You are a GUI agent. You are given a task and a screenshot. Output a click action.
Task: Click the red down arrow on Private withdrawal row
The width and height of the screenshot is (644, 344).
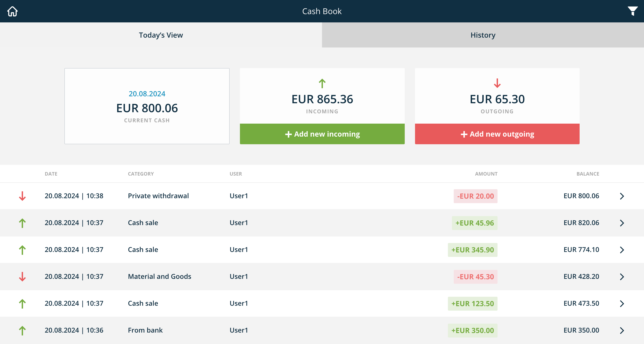tap(23, 196)
